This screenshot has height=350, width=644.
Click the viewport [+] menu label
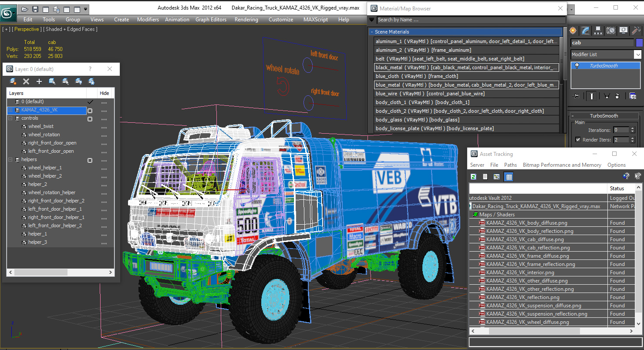6,29
